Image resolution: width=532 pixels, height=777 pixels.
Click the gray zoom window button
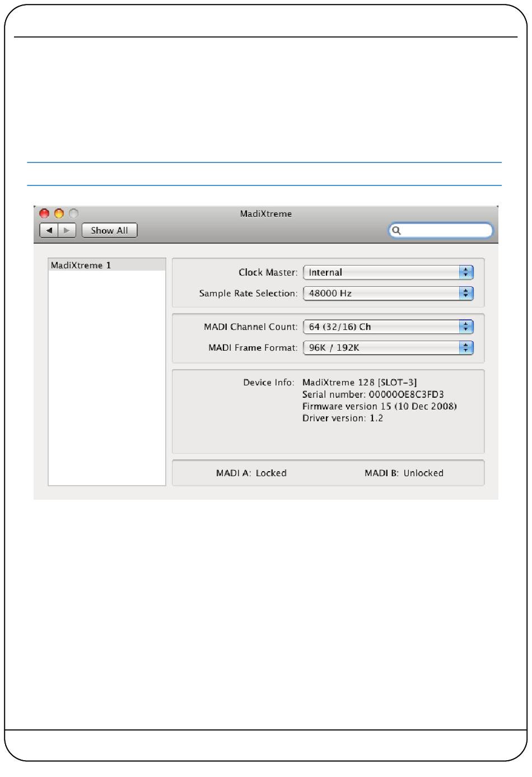pos(73,213)
